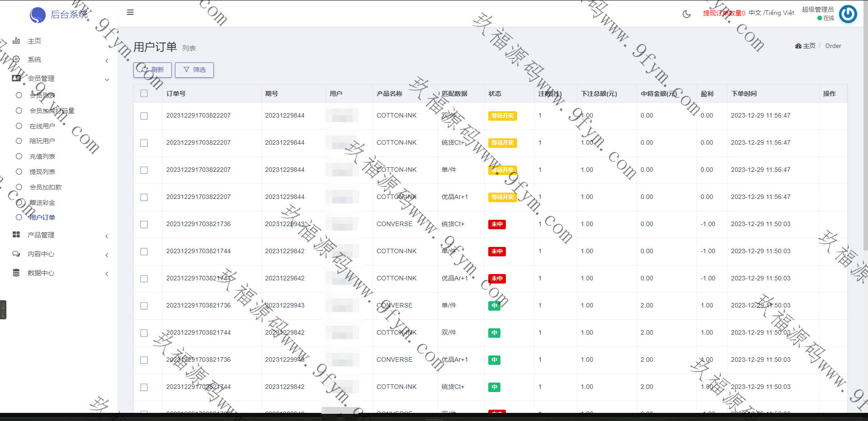Check the select-all checkbox in table header
This screenshot has height=421, width=868.
144,94
